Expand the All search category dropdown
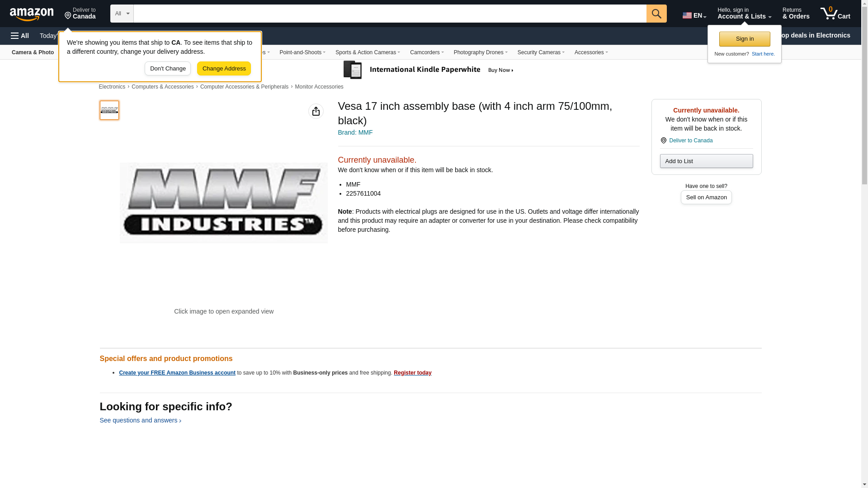The image size is (868, 488). pyautogui.click(x=122, y=14)
